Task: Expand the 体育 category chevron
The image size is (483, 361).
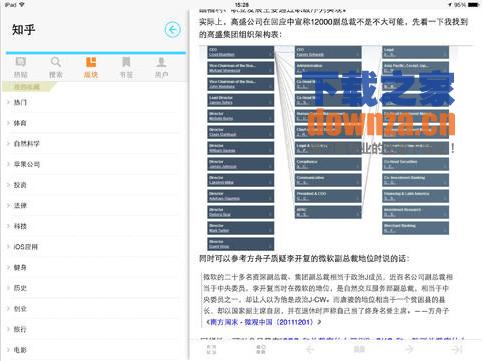Action: click(8, 123)
